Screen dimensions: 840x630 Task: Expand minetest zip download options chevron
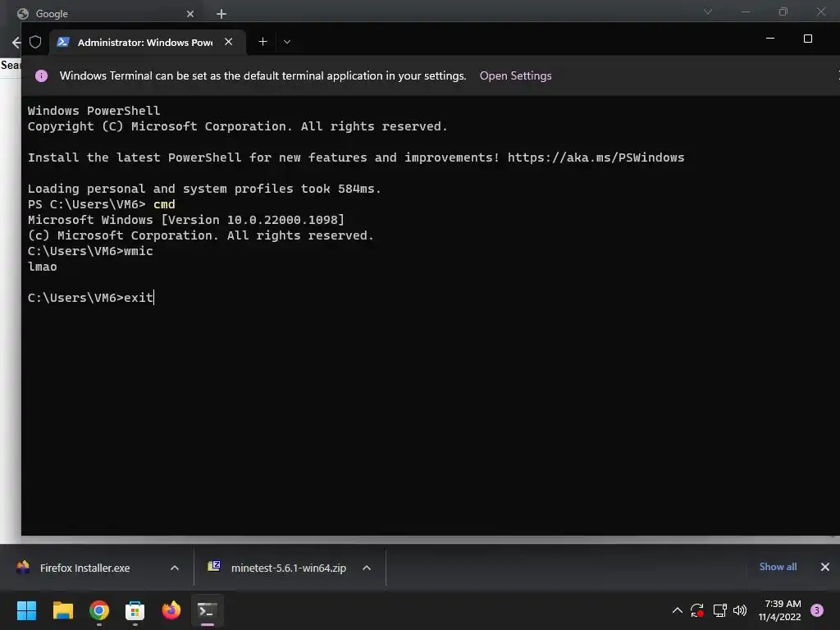point(367,568)
